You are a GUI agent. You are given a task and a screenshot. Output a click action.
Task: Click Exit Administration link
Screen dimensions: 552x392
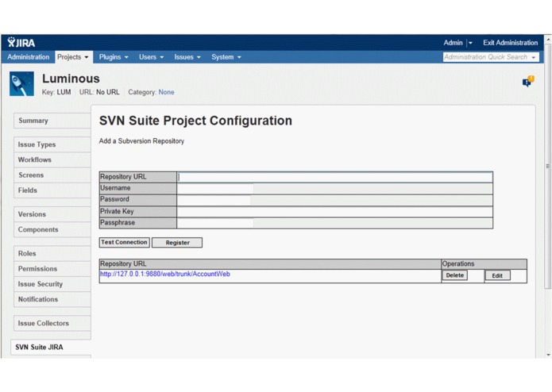pos(510,43)
